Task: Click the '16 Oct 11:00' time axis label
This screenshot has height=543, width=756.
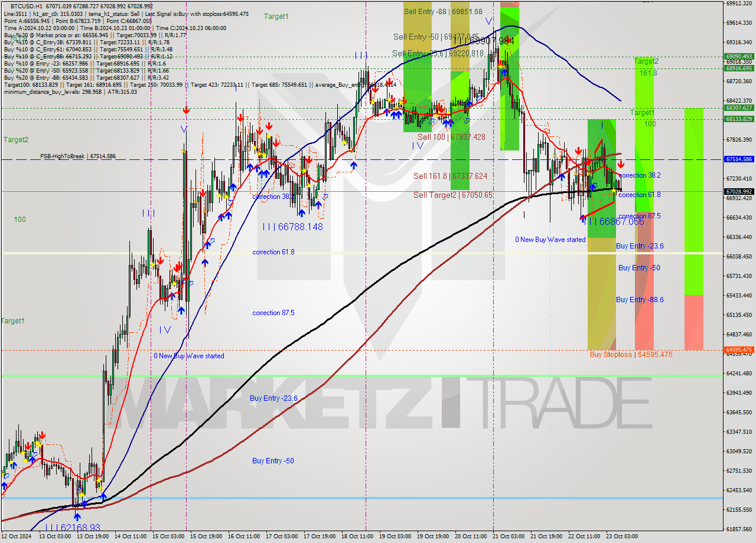Action: [x=244, y=537]
